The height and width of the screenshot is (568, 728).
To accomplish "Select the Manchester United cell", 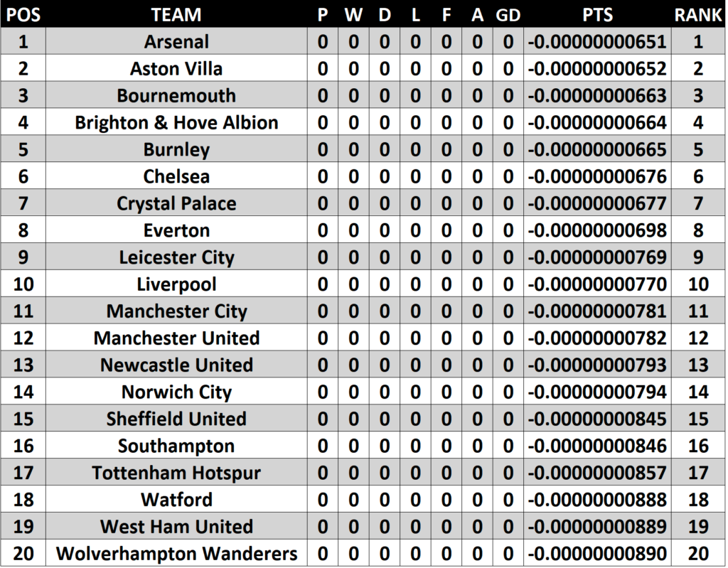I will tap(176, 338).
